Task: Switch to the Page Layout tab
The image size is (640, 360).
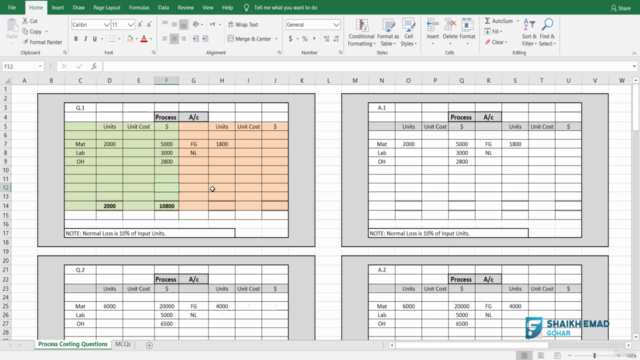Action: pyautogui.click(x=107, y=7)
